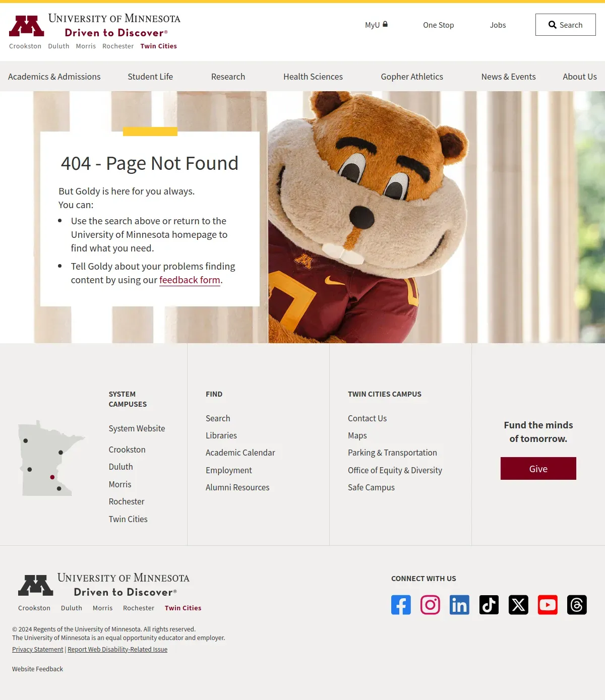The image size is (605, 700).
Task: Click the Minnesota campuses map image
Action: pos(52,458)
